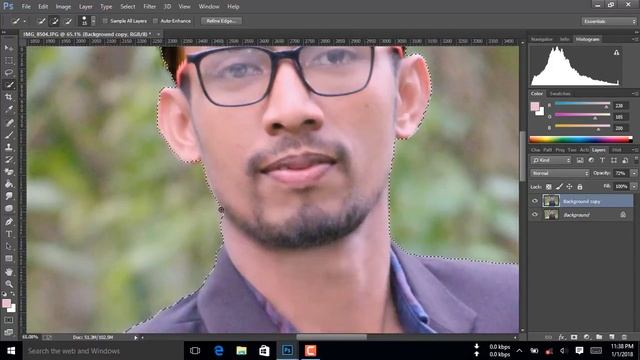Click the Subtract from Selection mode icon
Screen dimensions: 640x360
click(x=68, y=21)
